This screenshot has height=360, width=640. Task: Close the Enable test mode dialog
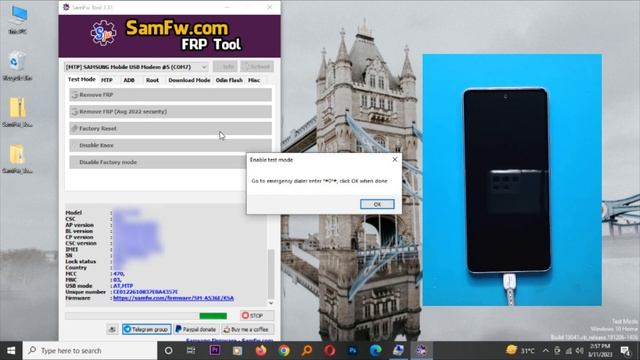(395, 159)
